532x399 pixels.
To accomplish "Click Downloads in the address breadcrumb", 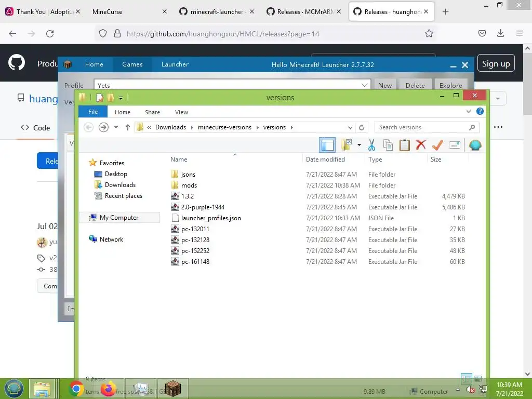I will pos(170,127).
